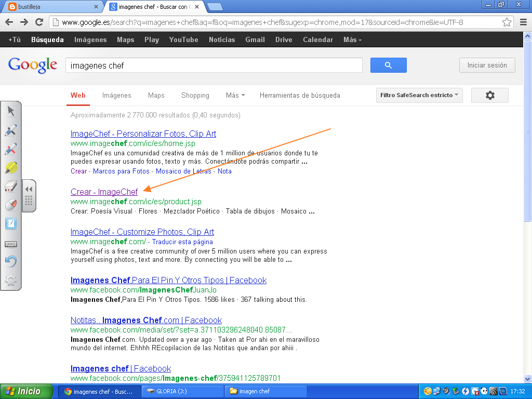Click the network computers tray icon
Image resolution: width=532 pixels, height=399 pixels.
(x=437, y=391)
